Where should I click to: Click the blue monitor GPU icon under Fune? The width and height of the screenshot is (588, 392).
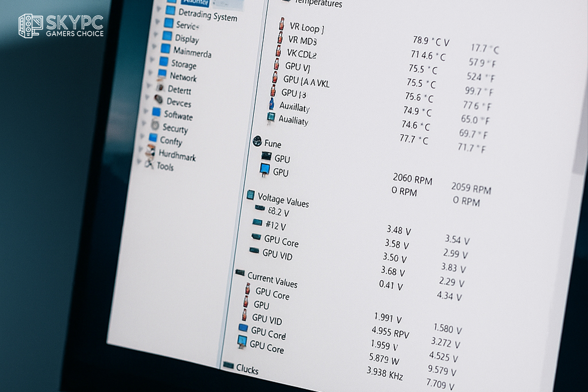[x=265, y=170]
